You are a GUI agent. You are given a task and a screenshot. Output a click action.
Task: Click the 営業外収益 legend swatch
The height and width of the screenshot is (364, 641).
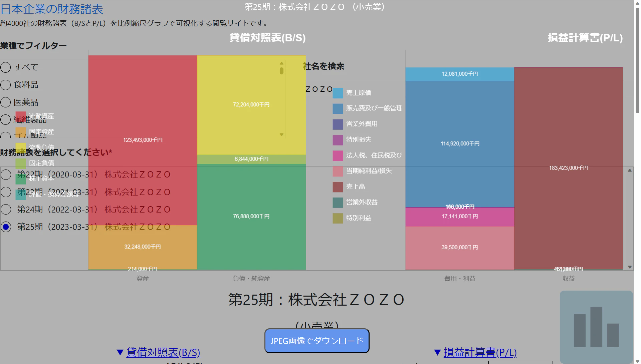point(338,203)
